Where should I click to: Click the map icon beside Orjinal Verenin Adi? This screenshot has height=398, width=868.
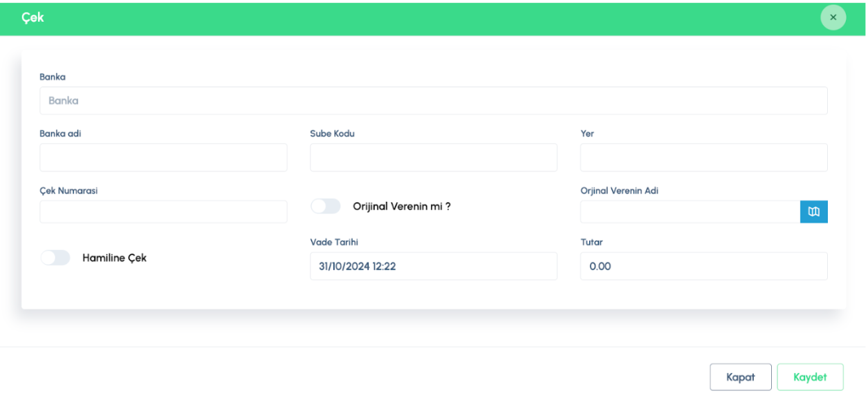pyautogui.click(x=814, y=212)
